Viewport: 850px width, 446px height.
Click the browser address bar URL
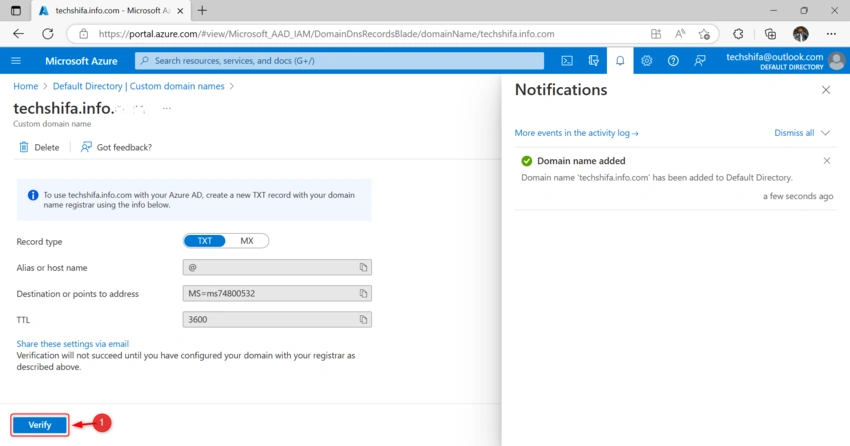coord(326,34)
